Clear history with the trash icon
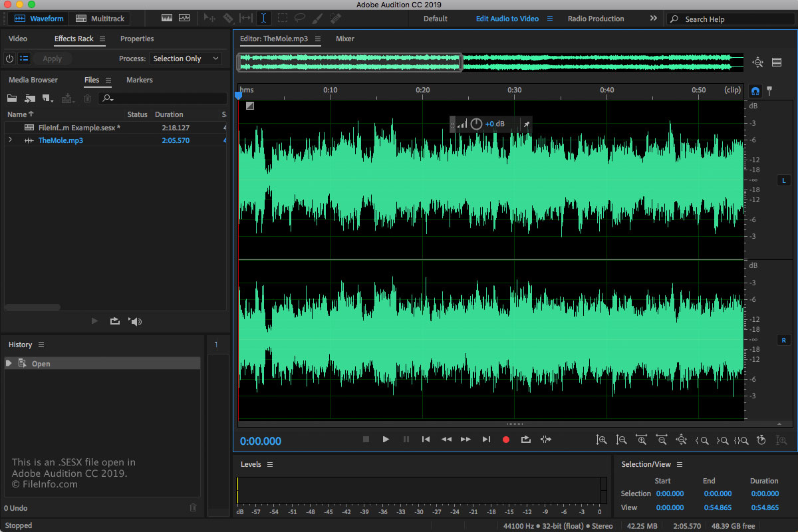Screen dimensions: 798x532 click(x=194, y=507)
